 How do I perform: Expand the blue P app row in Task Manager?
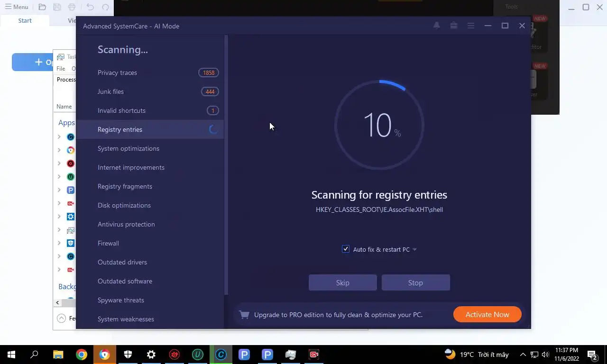[x=59, y=190]
